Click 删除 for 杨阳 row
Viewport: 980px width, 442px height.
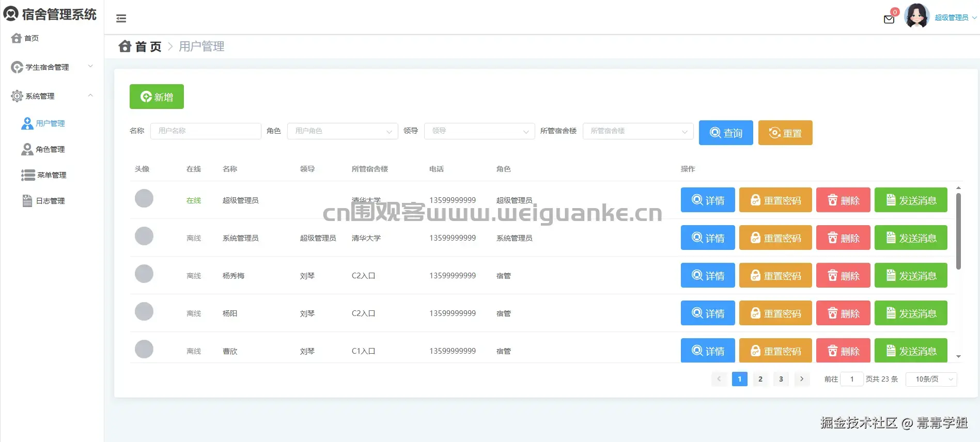click(x=843, y=313)
